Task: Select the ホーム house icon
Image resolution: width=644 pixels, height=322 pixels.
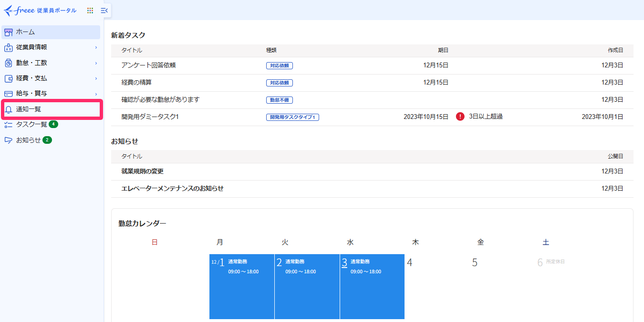Action: pyautogui.click(x=8, y=32)
